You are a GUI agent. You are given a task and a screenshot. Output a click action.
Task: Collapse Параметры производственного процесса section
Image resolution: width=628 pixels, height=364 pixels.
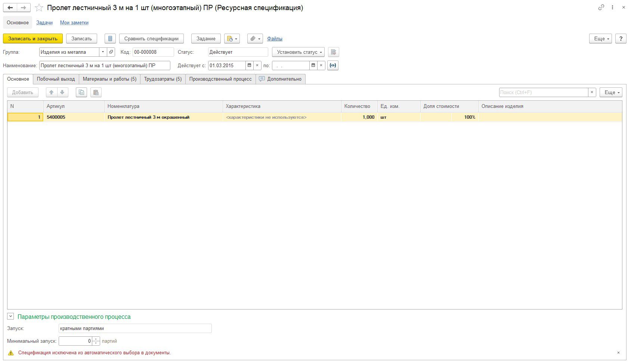(x=10, y=317)
